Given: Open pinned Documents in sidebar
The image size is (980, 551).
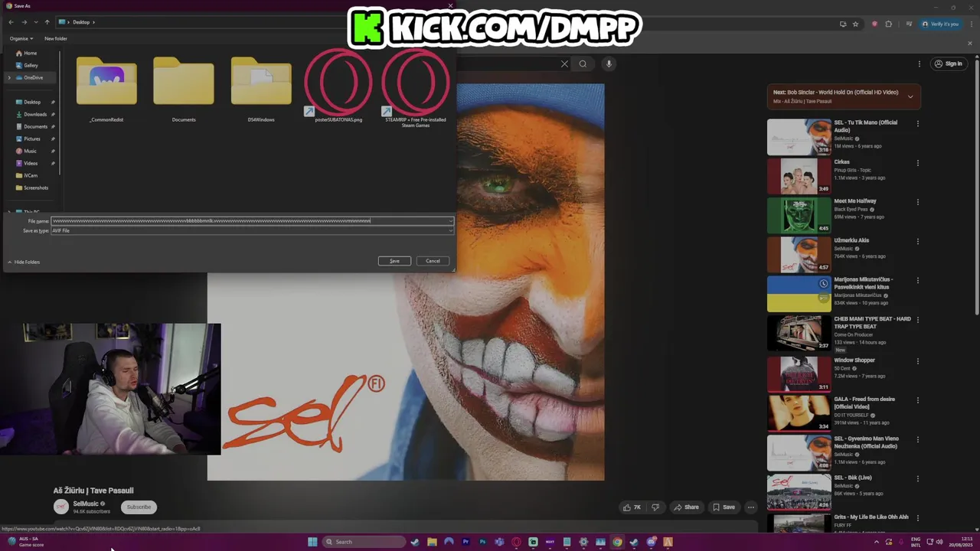Looking at the screenshot, I should (x=35, y=126).
